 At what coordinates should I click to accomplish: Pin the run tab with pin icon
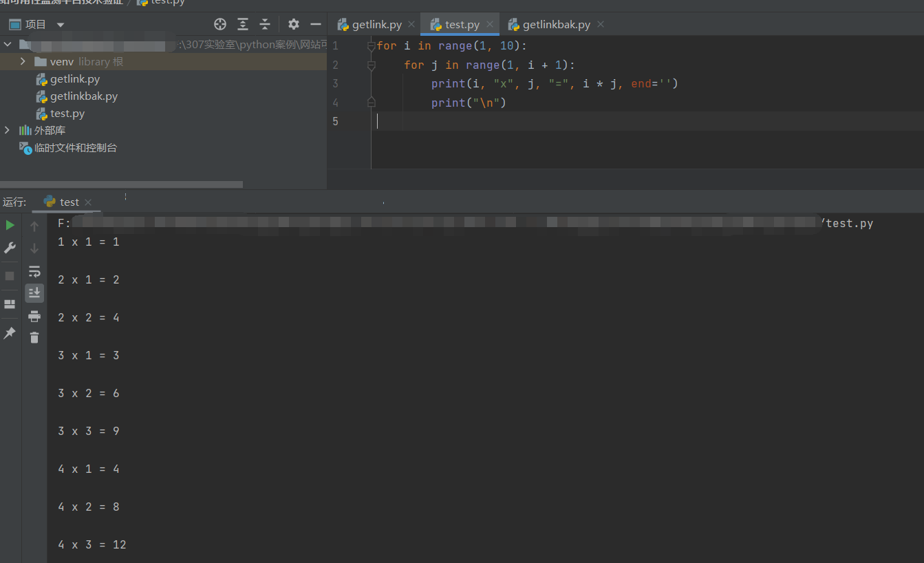tap(10, 333)
